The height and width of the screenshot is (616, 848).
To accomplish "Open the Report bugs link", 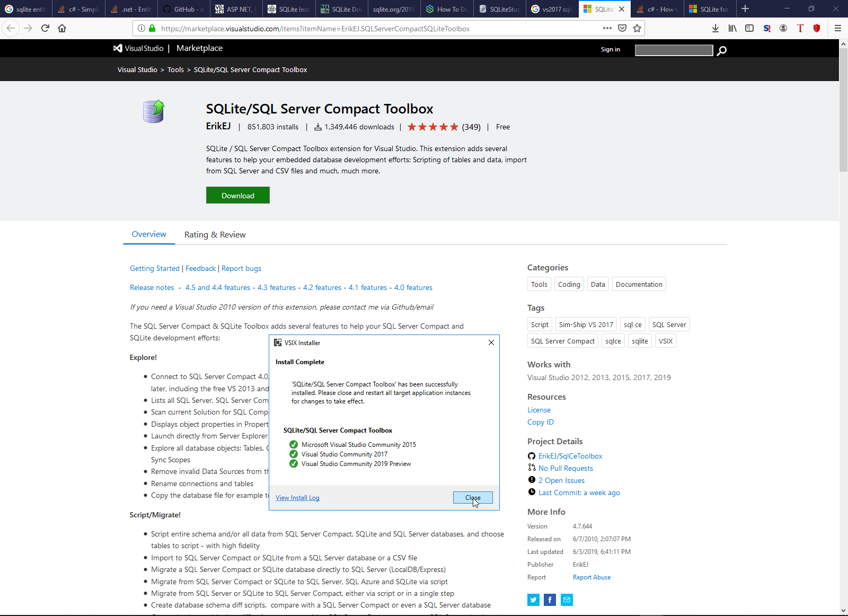I will click(242, 268).
